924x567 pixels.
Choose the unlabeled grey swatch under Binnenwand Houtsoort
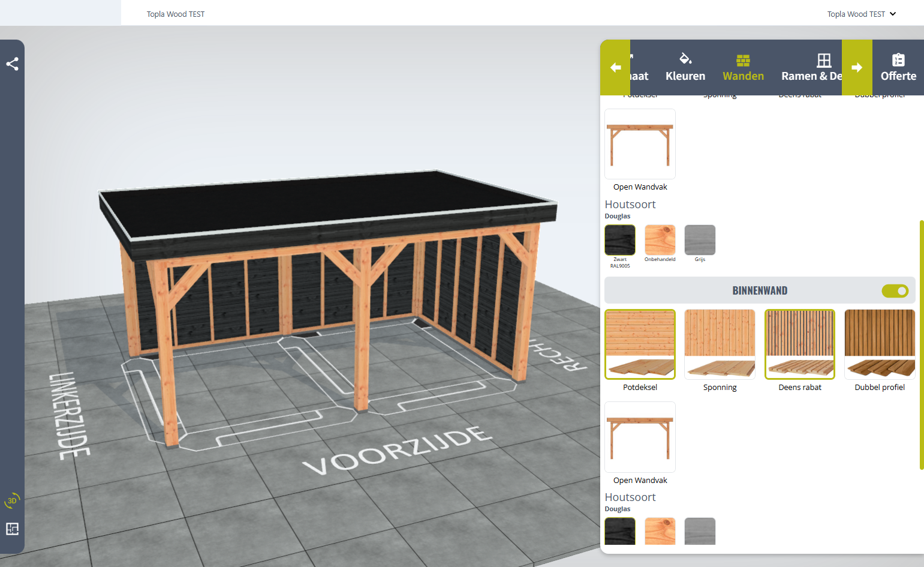[700, 531]
